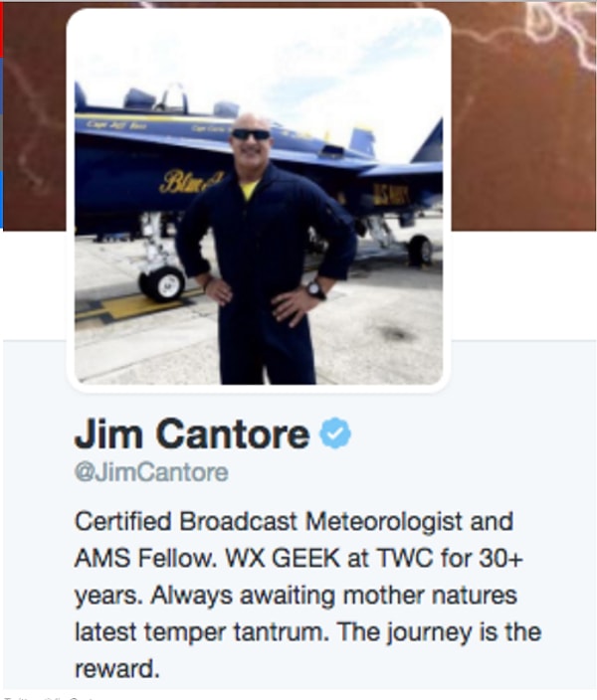Click the Jim Cantore display name
This screenshot has width=597, height=700.
click(x=192, y=434)
